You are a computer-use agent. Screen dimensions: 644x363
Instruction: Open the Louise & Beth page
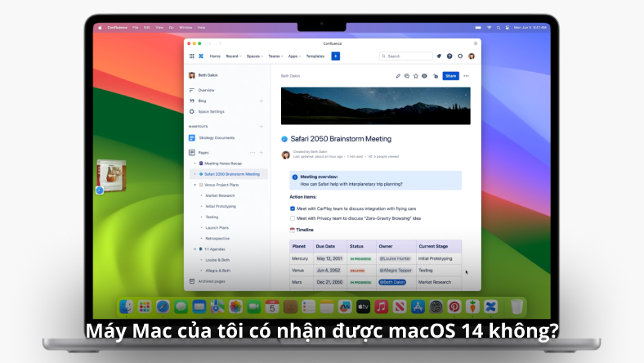(217, 260)
